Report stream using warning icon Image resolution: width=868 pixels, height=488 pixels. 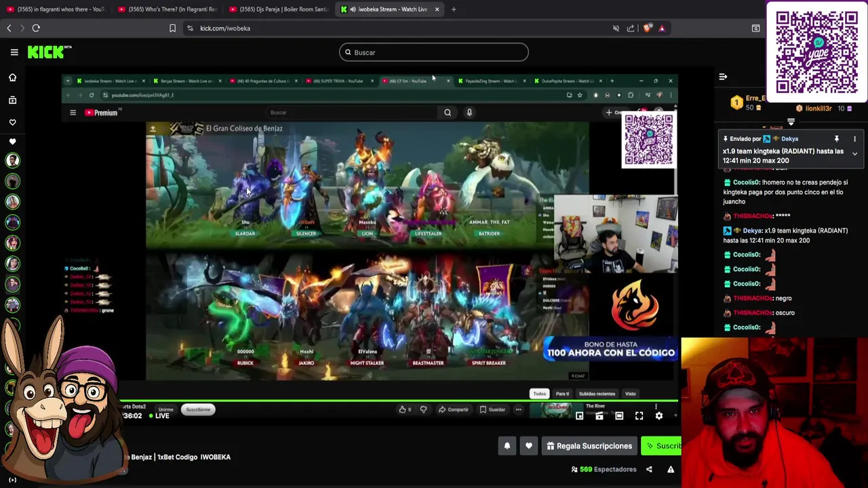coord(671,469)
